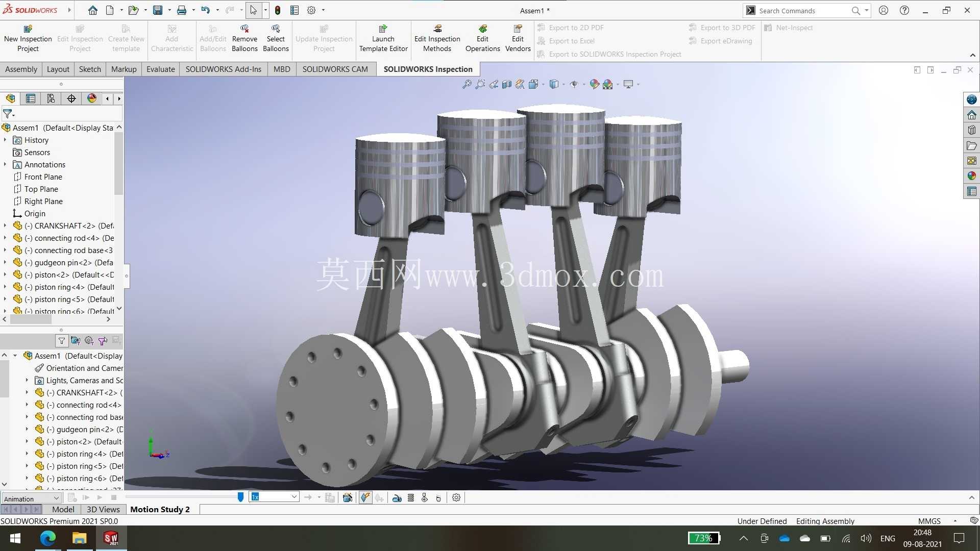Open the ConfigurationManager tab icon

(51, 98)
